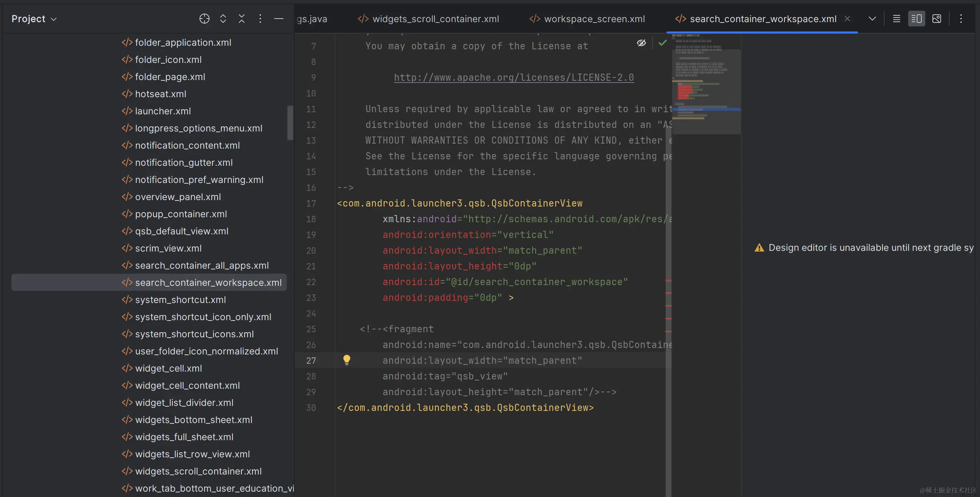Switch editor to Split view mode
This screenshot has width=980, height=497.
(x=916, y=19)
